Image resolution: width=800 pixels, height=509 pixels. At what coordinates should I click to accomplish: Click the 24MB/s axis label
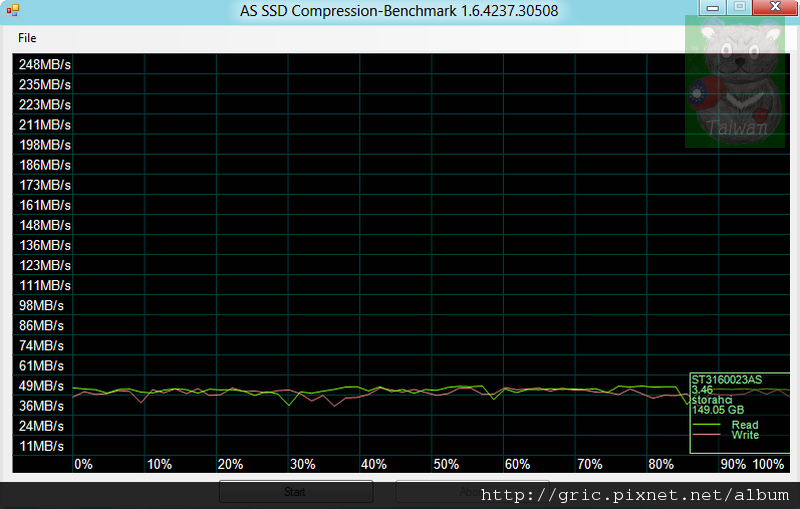(41, 426)
